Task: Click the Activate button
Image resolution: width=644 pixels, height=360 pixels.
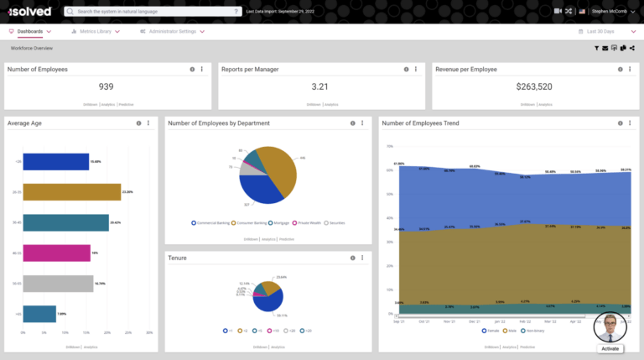Action: tap(610, 348)
